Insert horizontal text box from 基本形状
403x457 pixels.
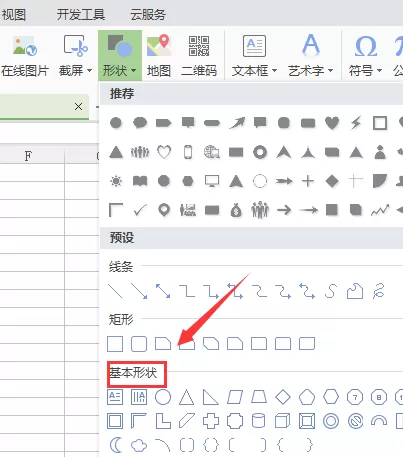[x=115, y=397]
